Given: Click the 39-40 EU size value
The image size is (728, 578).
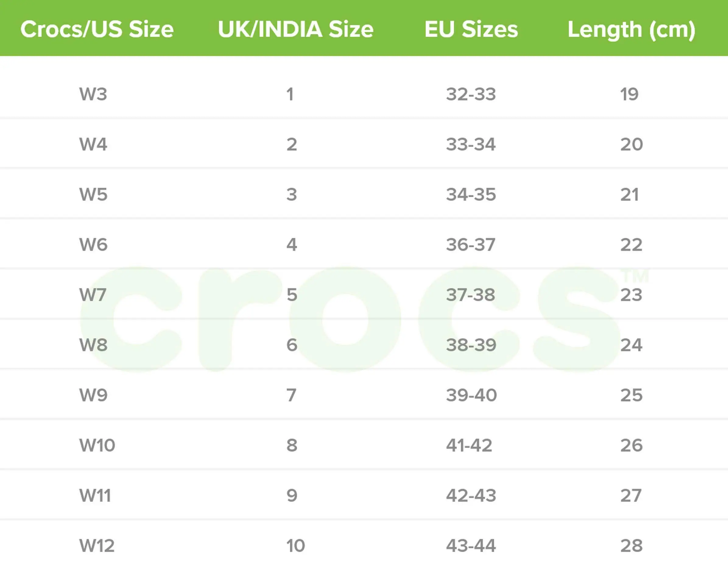Looking at the screenshot, I should 471,395.
